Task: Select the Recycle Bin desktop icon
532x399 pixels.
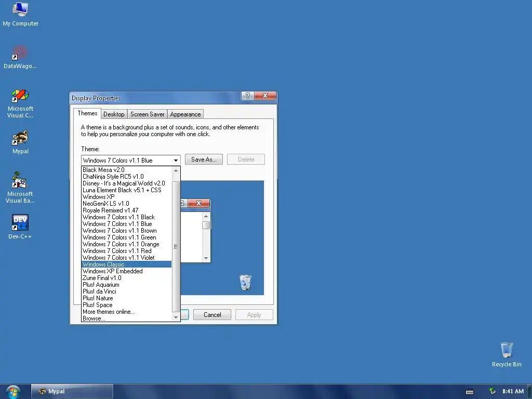Action: click(x=507, y=354)
